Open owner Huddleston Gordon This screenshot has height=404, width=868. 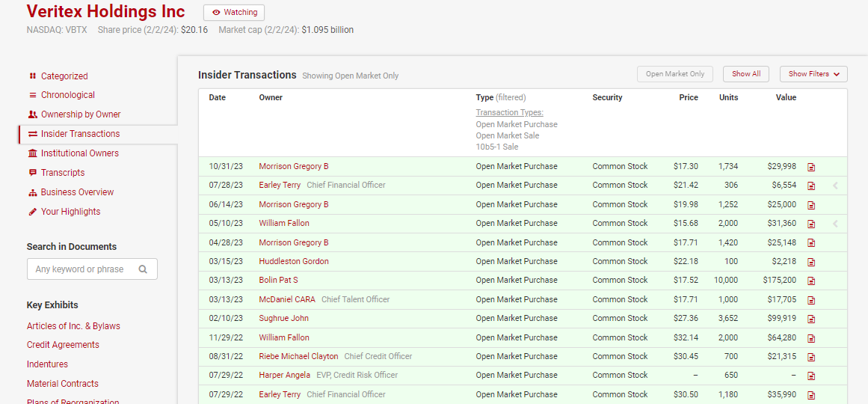click(293, 261)
